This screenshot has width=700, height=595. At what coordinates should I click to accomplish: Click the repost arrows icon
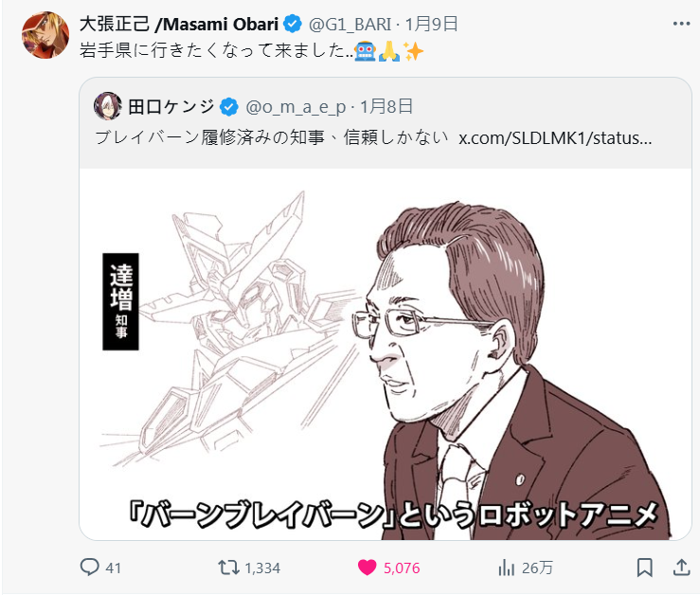[x=228, y=568]
